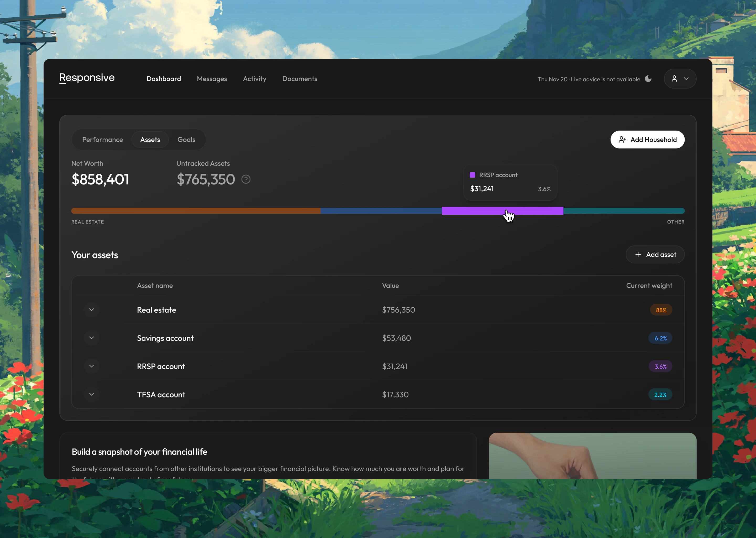Click the teal Other bar segment
The image size is (756, 538).
(624, 211)
